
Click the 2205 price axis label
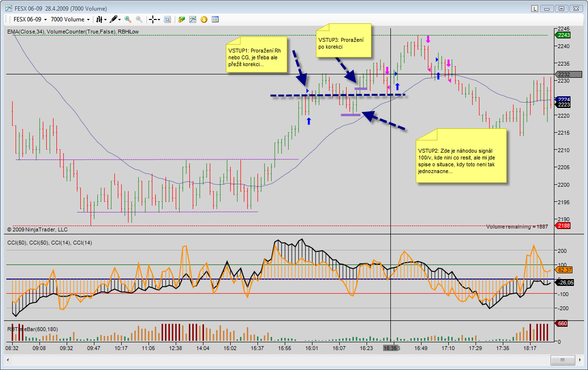point(565,167)
